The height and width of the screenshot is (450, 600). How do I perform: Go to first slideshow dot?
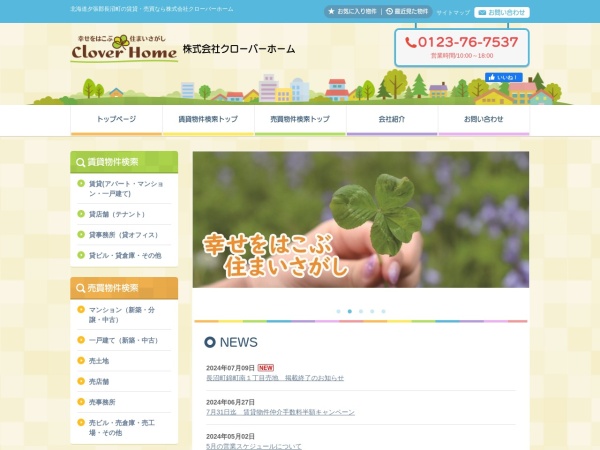338,311
